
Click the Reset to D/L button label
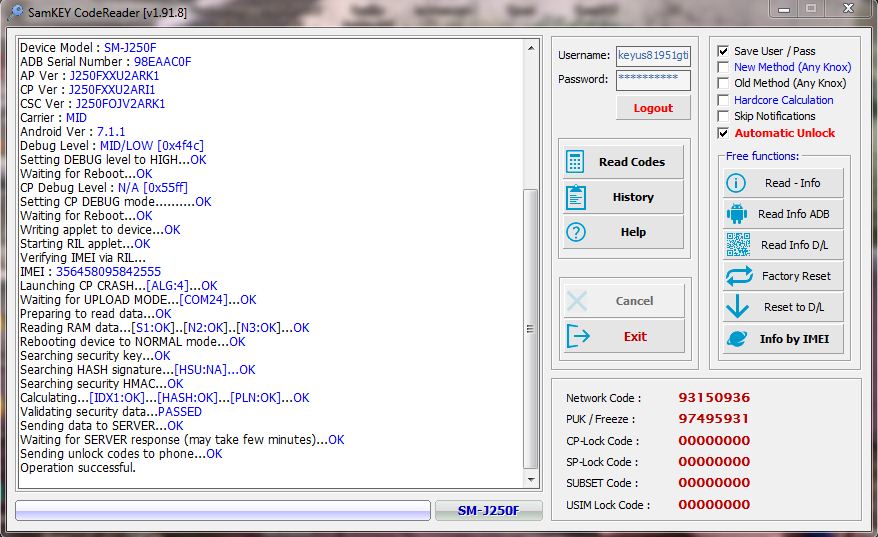[793, 307]
